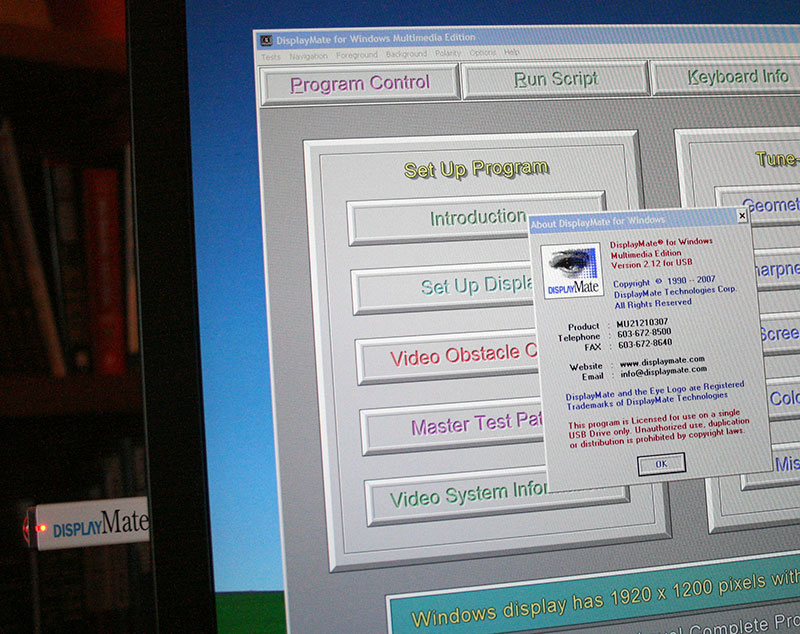Image resolution: width=800 pixels, height=634 pixels.
Task: Select the Geometry tune-up button
Action: tap(758, 206)
